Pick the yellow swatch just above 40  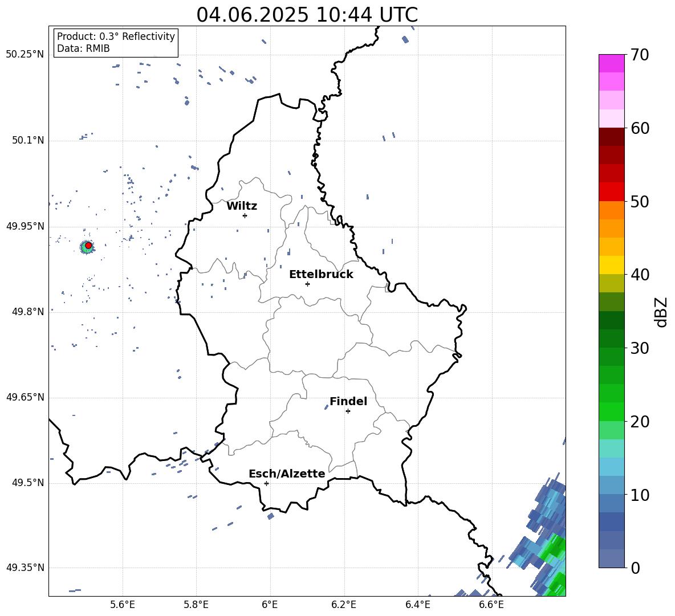click(x=611, y=265)
